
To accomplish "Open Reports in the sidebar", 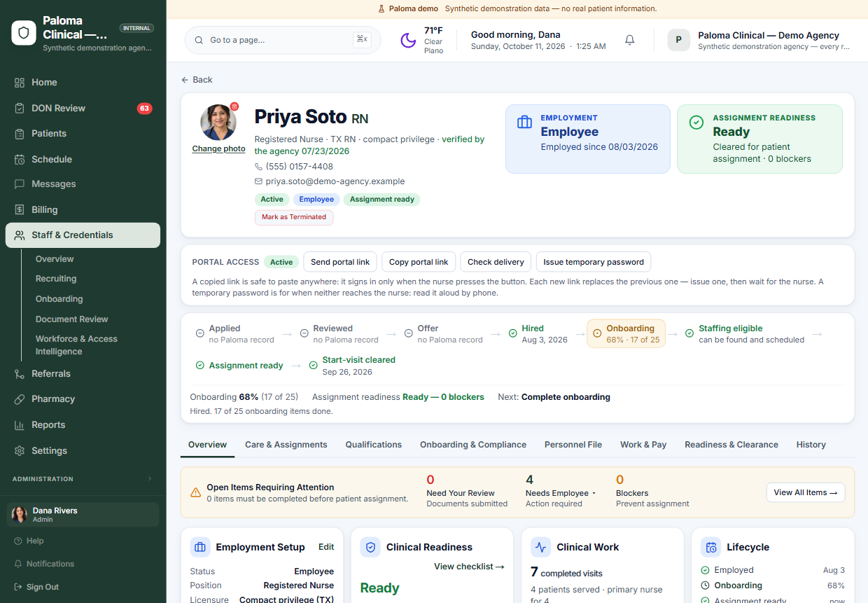I will (x=83, y=424).
